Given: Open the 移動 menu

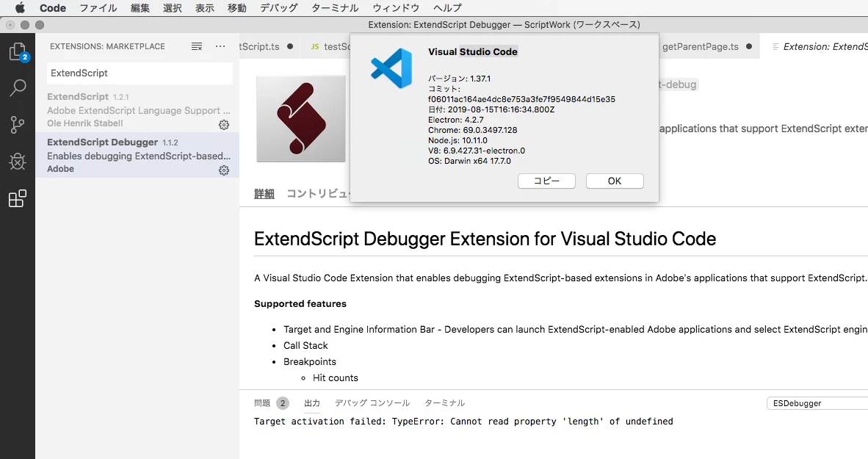Looking at the screenshot, I should (237, 8).
